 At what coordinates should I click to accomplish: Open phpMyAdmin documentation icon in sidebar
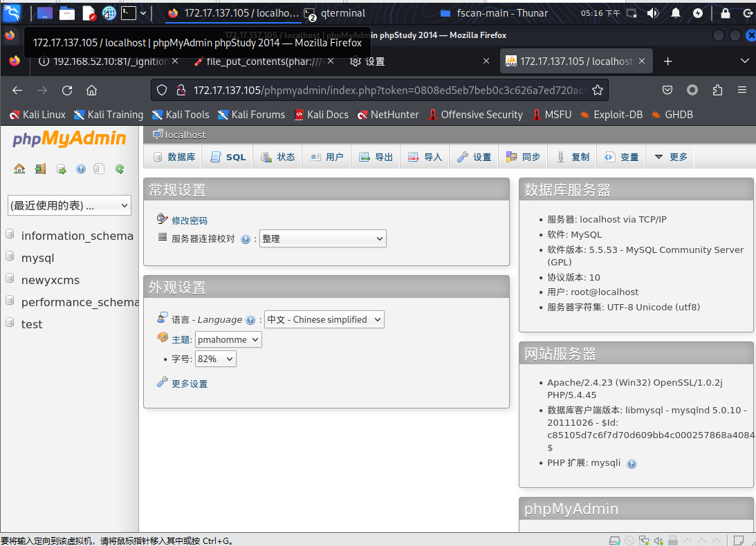coord(81,169)
